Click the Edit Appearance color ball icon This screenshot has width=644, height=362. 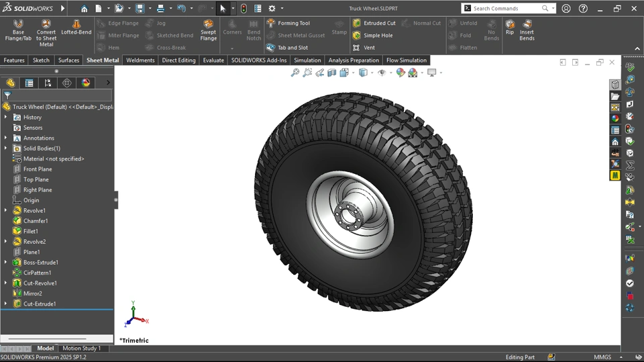point(400,73)
